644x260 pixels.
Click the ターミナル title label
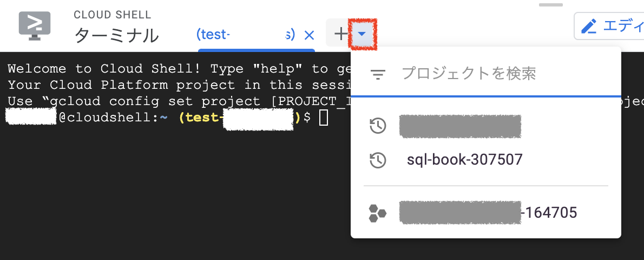[116, 36]
